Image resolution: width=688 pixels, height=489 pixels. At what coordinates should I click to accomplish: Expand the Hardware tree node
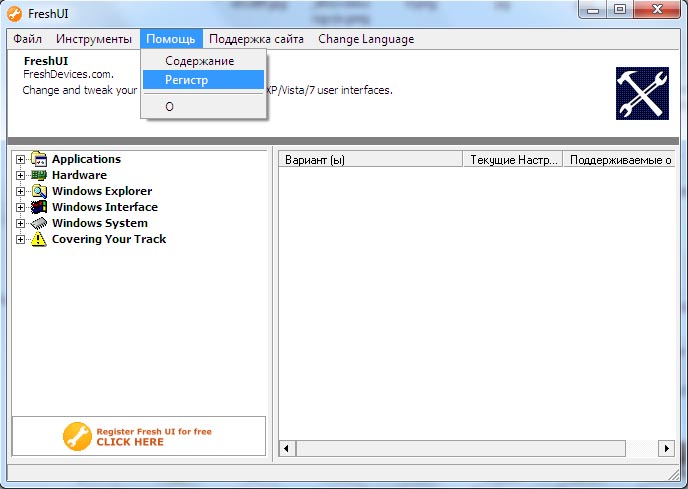(20, 175)
